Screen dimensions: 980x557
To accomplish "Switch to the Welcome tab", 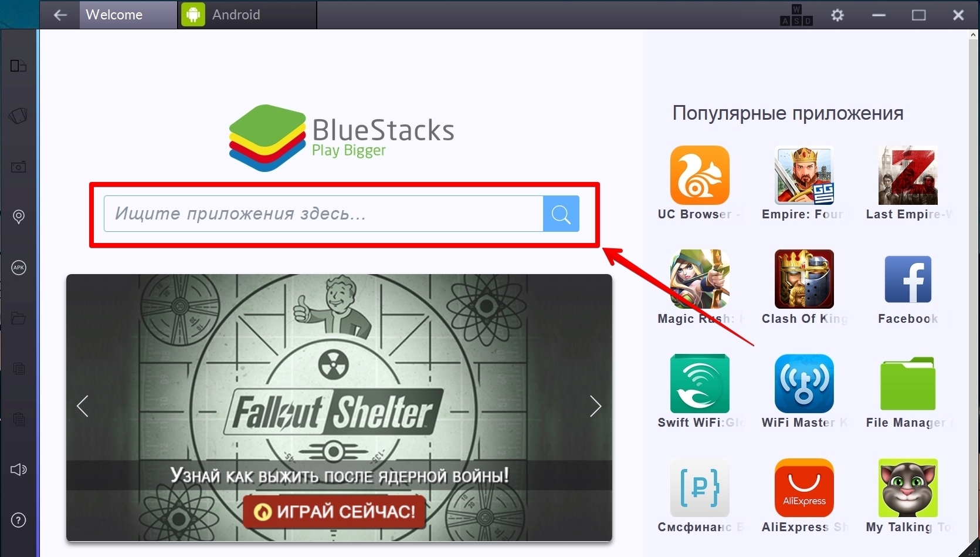I will tap(128, 15).
